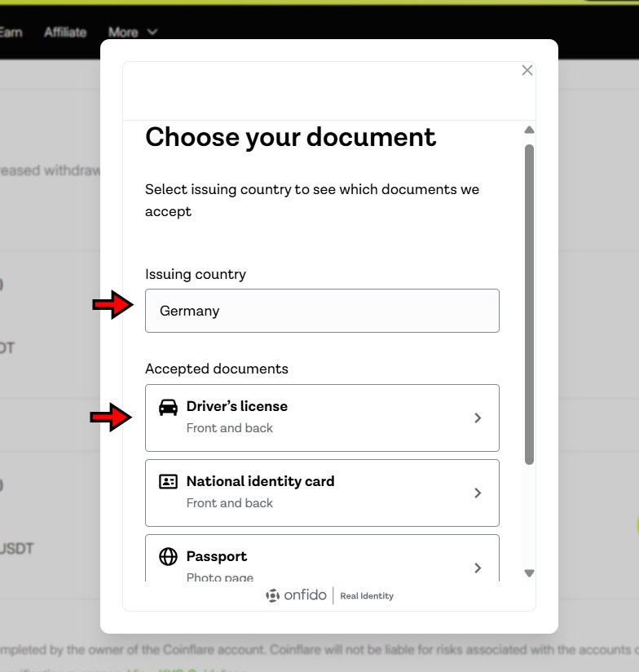This screenshot has width=639, height=672.
Task: Open the Affiliate page from the top navigation
Action: 65,32
